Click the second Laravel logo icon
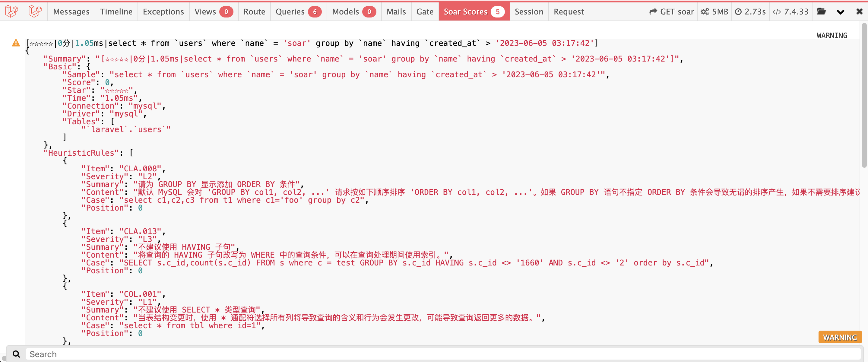 35,11
